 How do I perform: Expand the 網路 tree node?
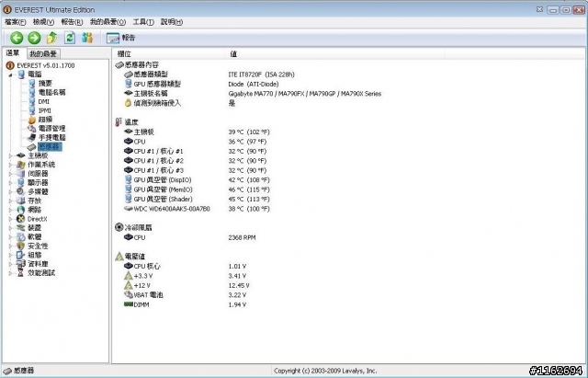pos(10,210)
